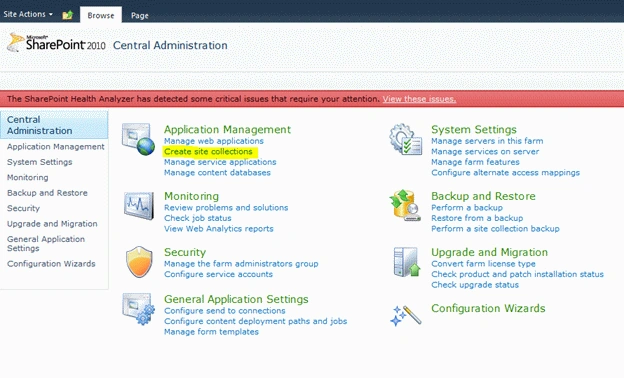This screenshot has width=624, height=378.
Task: Switch to the Browse tab
Action: [x=101, y=16]
